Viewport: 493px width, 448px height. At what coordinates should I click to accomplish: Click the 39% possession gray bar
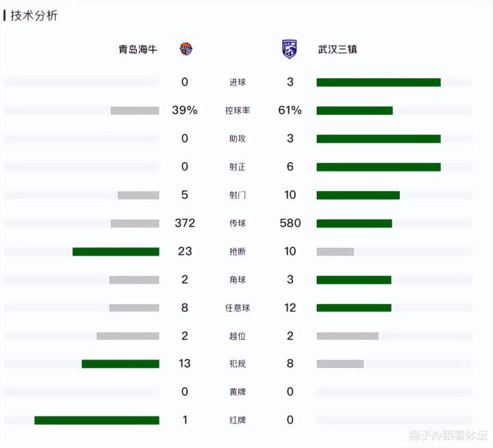tap(135, 111)
